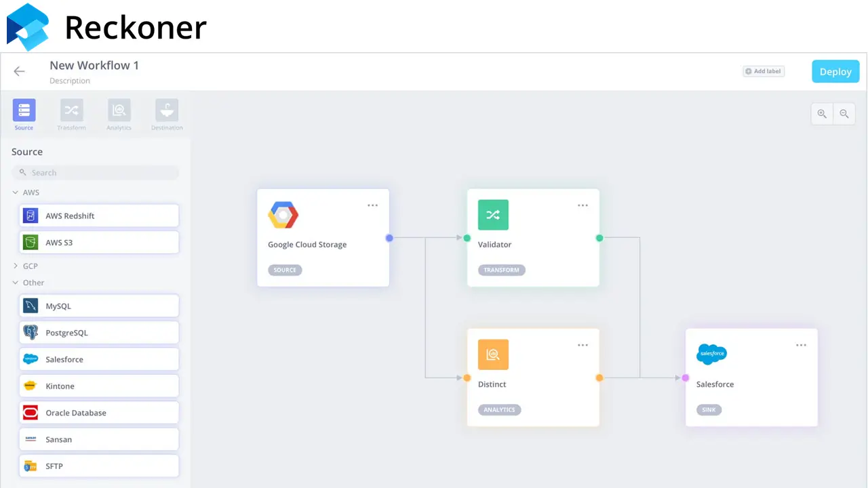This screenshot has height=488, width=868.
Task: Select the Distinct analytics node icon
Action: pos(493,354)
